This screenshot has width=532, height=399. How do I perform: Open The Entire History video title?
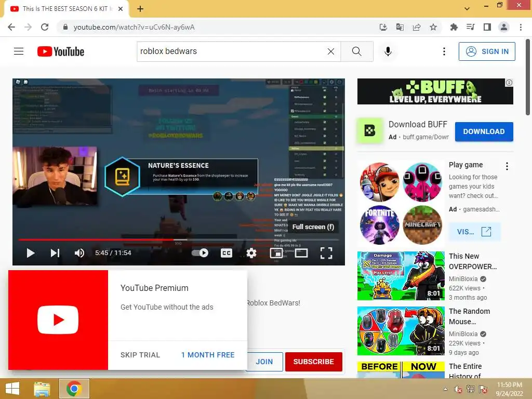click(x=465, y=371)
